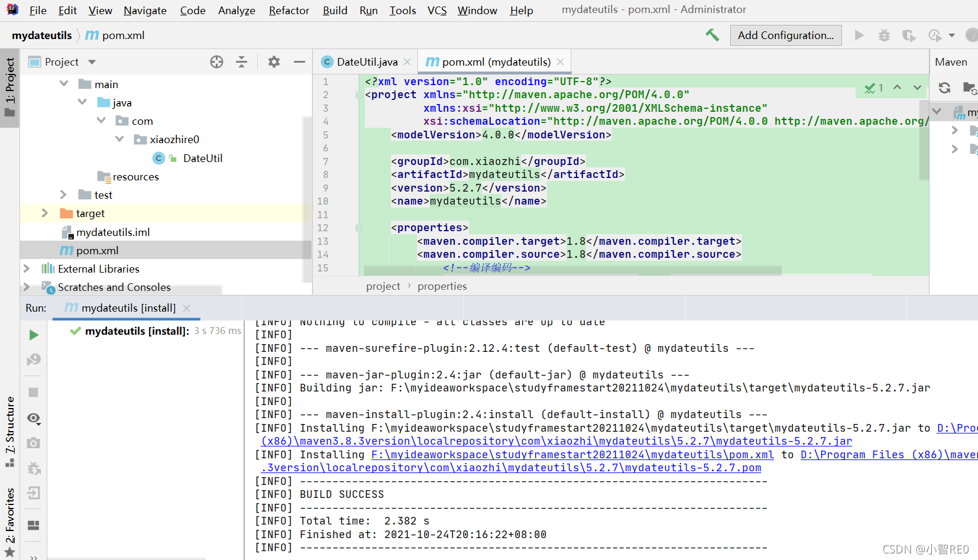Open the Project view dropdown
Viewport: 978px width, 560px height.
[92, 62]
